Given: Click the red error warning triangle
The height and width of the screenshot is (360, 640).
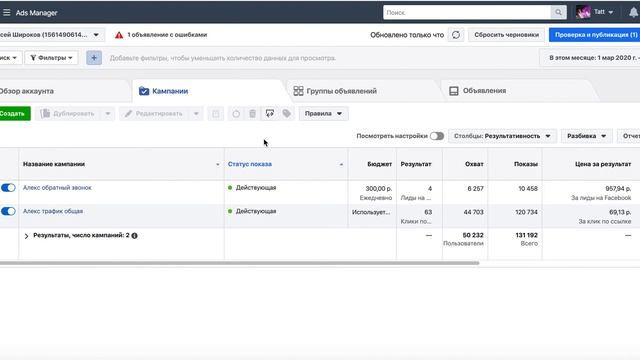Looking at the screenshot, I should 119,35.
